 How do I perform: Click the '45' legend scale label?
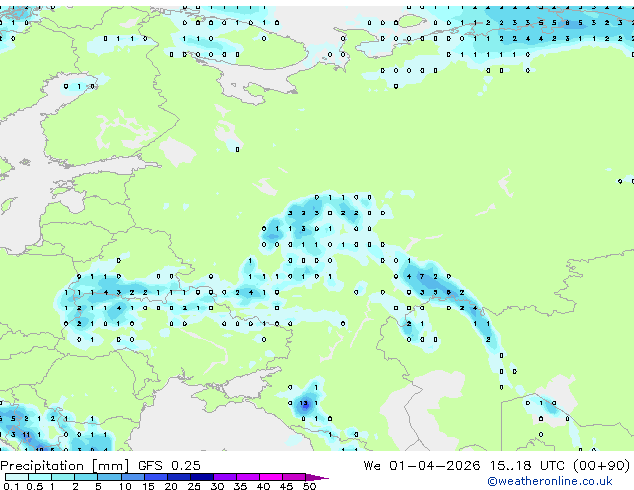coord(286,486)
